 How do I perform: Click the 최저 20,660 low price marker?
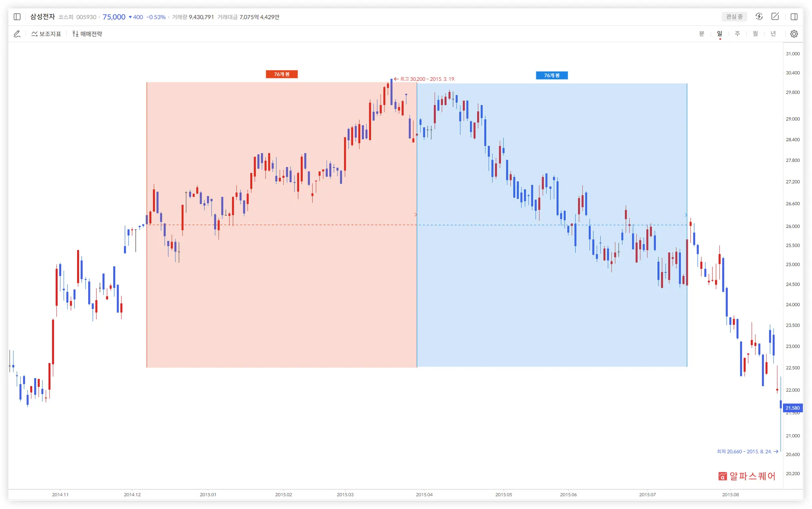pos(744,452)
